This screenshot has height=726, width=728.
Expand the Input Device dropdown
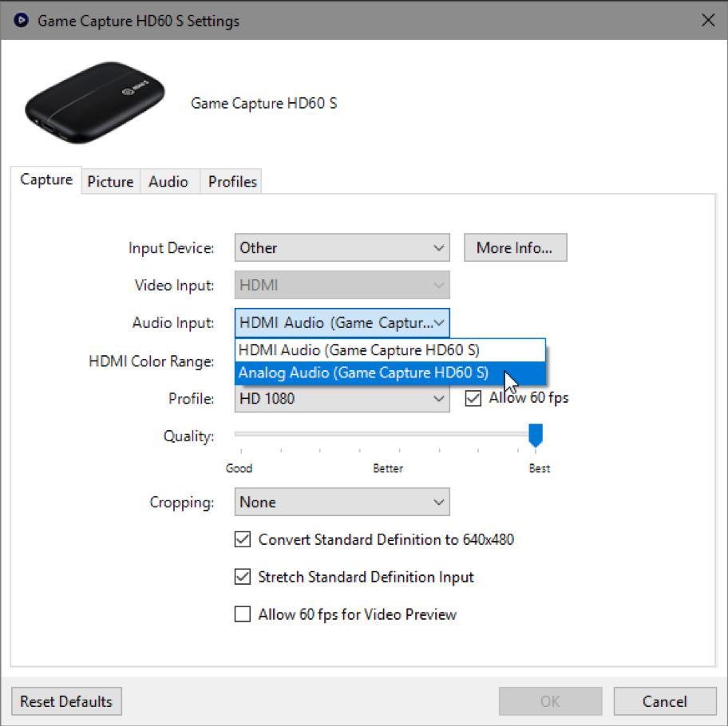(x=342, y=248)
